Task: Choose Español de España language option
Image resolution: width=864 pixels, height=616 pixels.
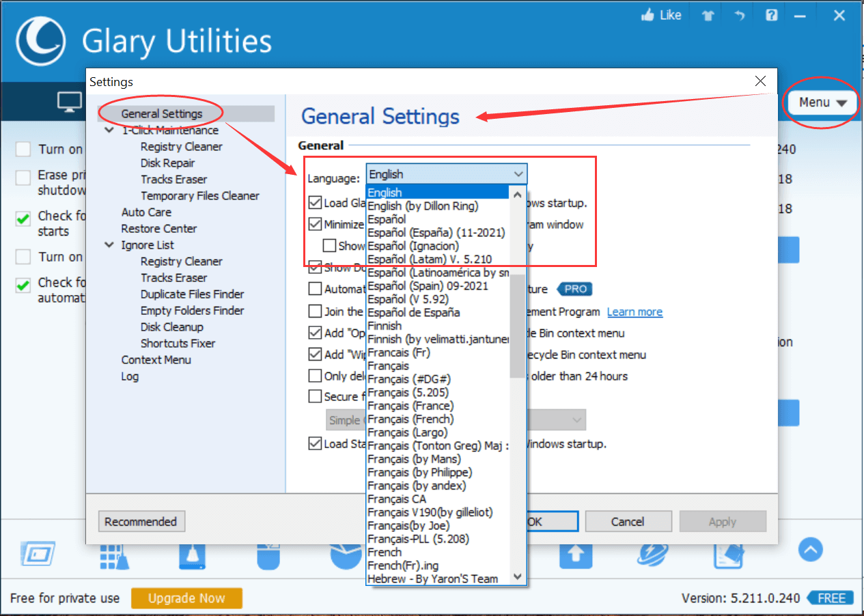Action: tap(413, 313)
